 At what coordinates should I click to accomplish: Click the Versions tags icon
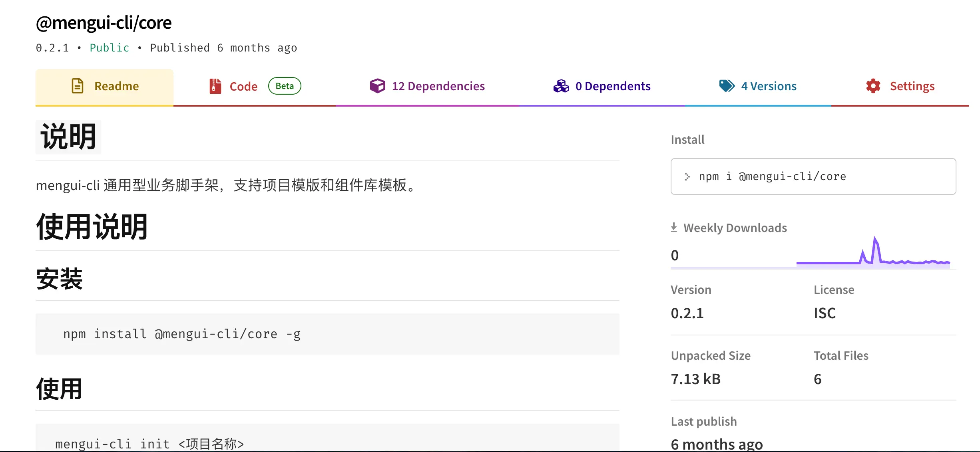coord(727,86)
